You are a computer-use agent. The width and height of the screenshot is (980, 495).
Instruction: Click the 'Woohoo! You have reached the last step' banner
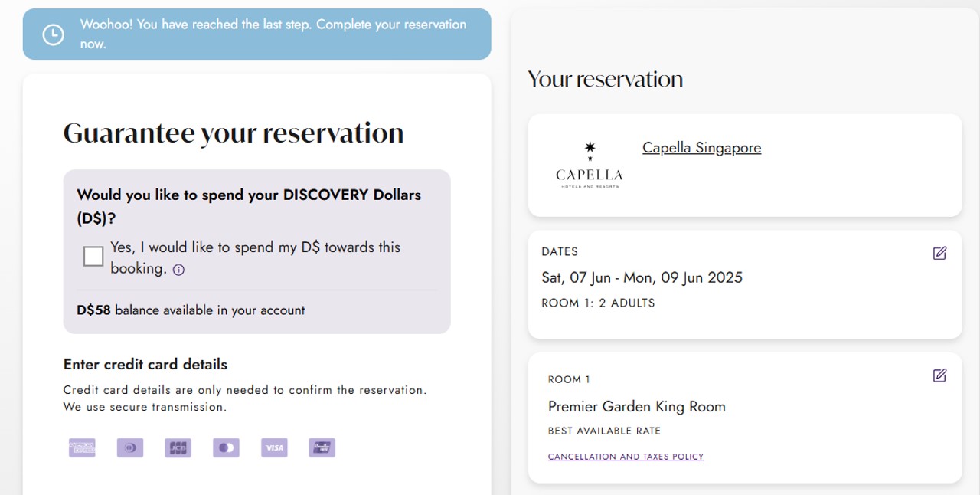[x=257, y=34]
